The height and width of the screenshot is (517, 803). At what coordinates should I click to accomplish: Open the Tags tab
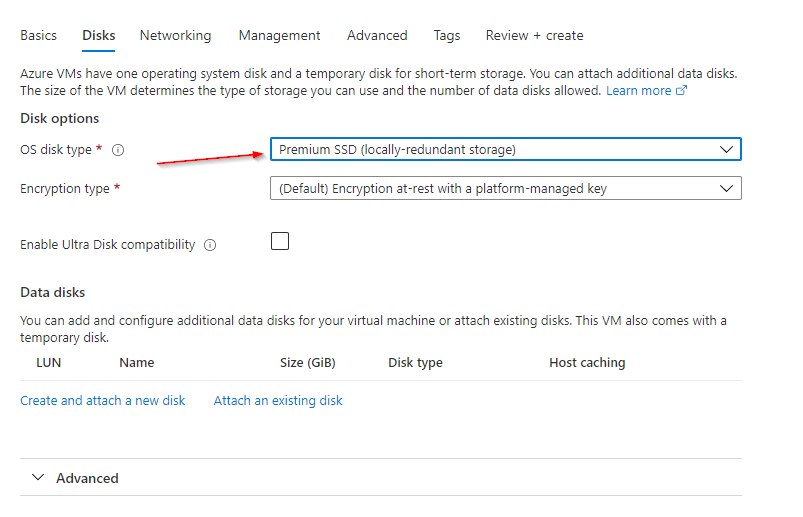coord(447,35)
